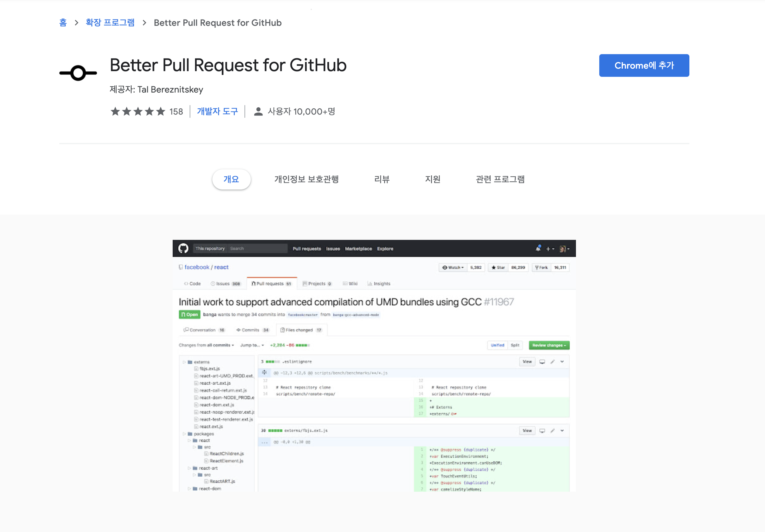Click the five-star rating next to 158
Image resolution: width=765 pixels, height=532 pixels.
click(138, 111)
